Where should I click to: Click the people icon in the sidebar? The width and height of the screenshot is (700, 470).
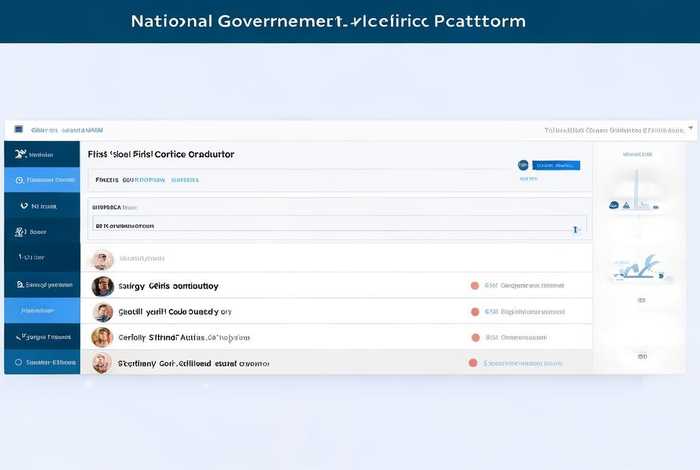[x=19, y=232]
